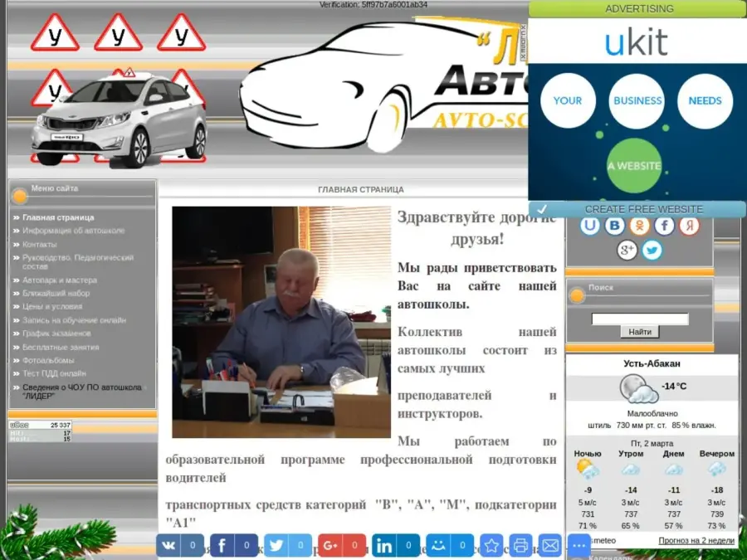The width and height of the screenshot is (747, 560).
Task: Share page via Facebook in bottom bar
Action: pyautogui.click(x=222, y=545)
